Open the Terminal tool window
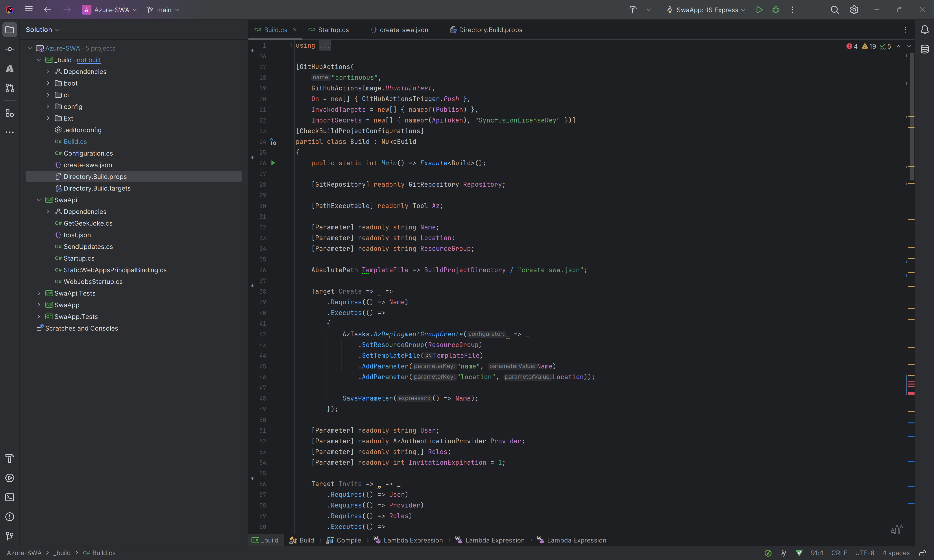Viewport: 934px width, 560px height. pos(9,497)
